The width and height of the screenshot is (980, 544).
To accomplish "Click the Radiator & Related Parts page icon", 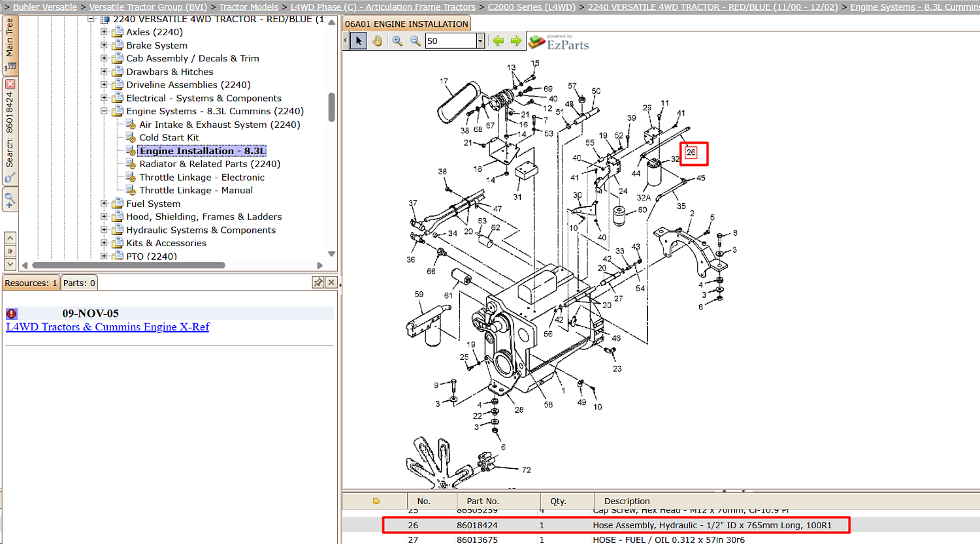I will pyautogui.click(x=131, y=164).
